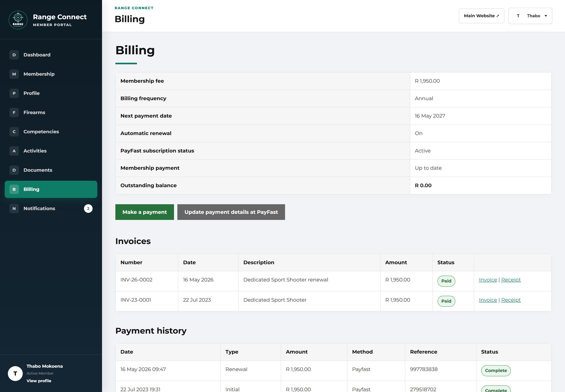Open the Activities page

pos(51,151)
